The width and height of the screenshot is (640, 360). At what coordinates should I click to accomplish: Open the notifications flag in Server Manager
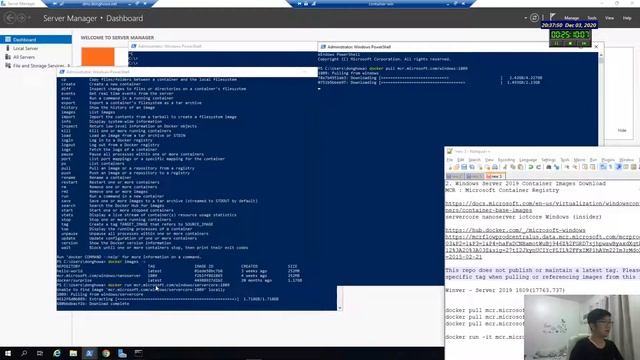pyautogui.click(x=552, y=17)
